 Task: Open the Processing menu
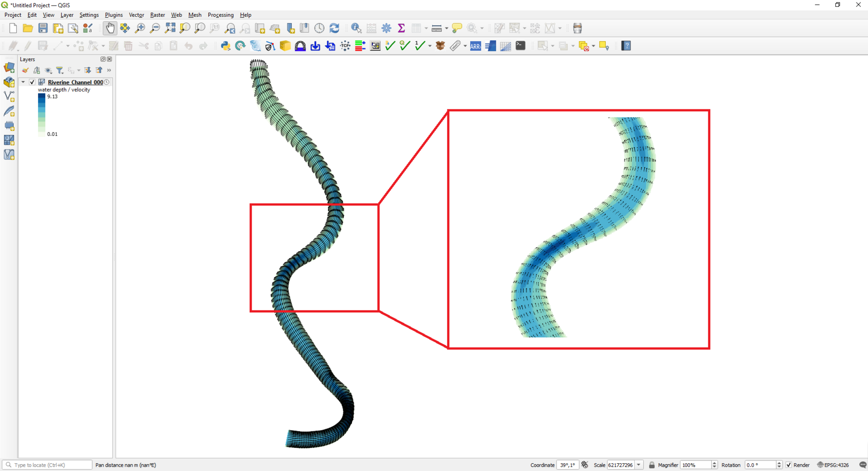[x=220, y=15]
